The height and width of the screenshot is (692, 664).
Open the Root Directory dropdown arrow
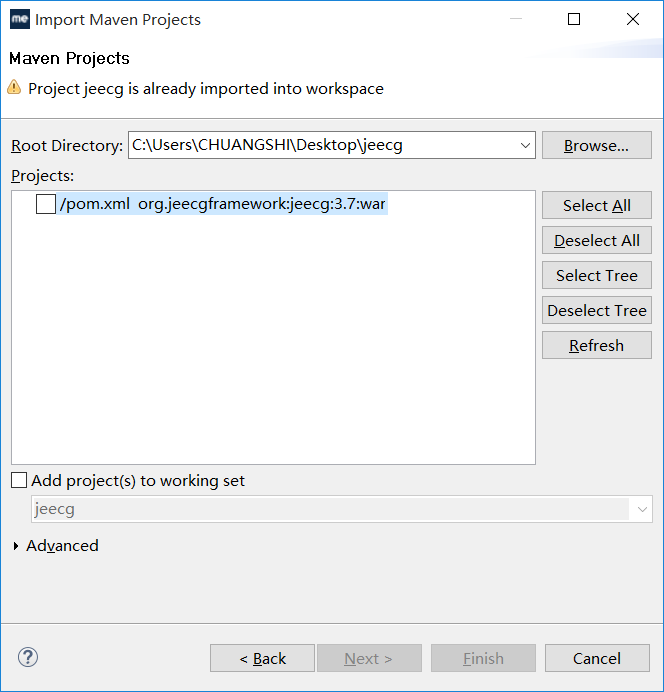tap(525, 145)
